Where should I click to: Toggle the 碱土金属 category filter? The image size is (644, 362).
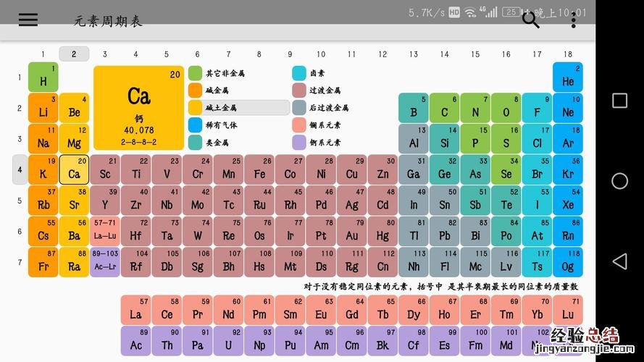point(238,108)
